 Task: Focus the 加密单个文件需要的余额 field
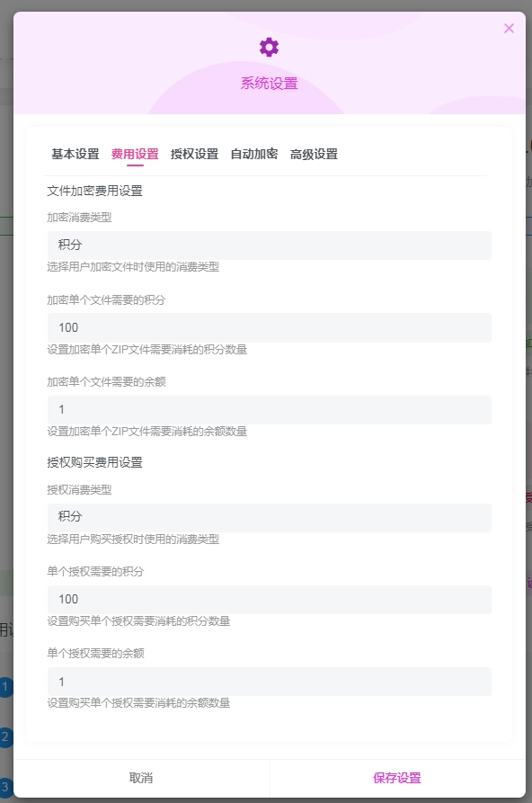(x=270, y=410)
